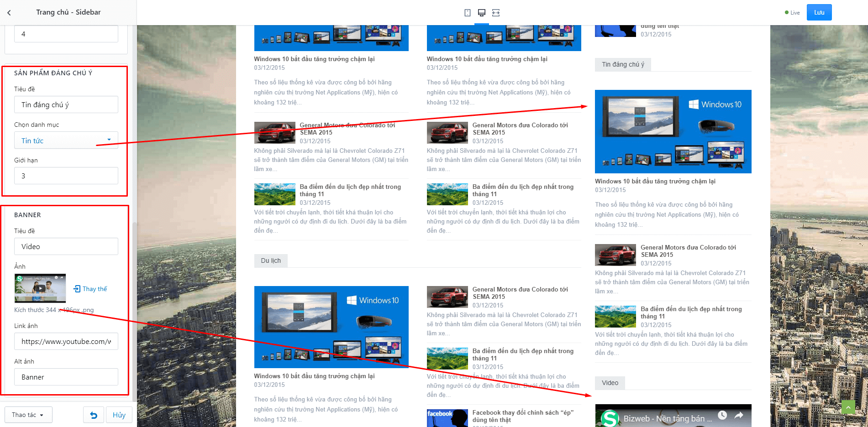Open Facebook thay đổi chính sách article under Du lịch
The image size is (868, 427).
pos(523,416)
